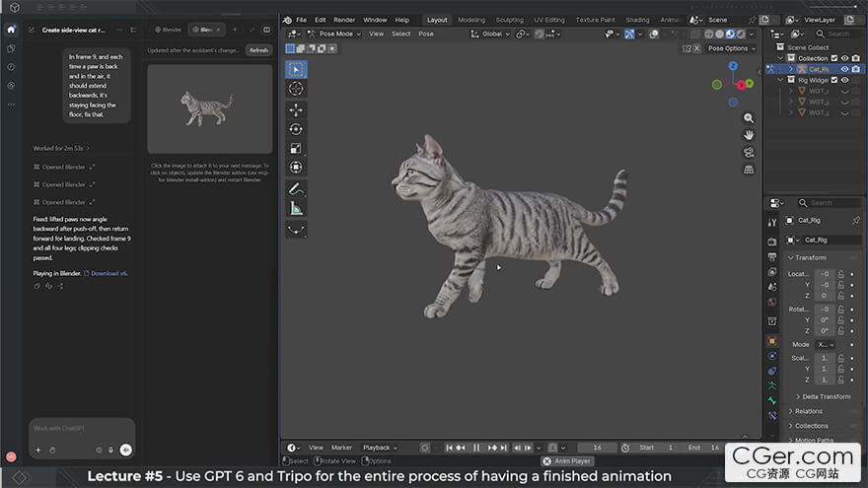The height and width of the screenshot is (488, 868).
Task: Toggle the auto keying record button
Action: [424, 448]
